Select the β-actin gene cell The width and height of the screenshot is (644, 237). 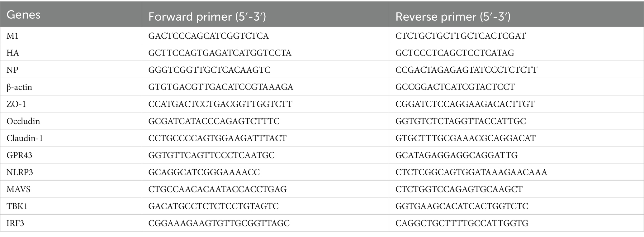(x=19, y=87)
